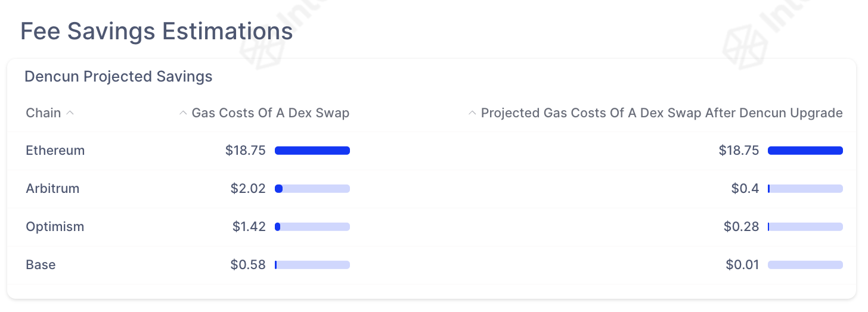Viewport: 868px width, 312px height.
Task: Click Arbitrum $0.4 projected cost bar
Action: point(805,189)
